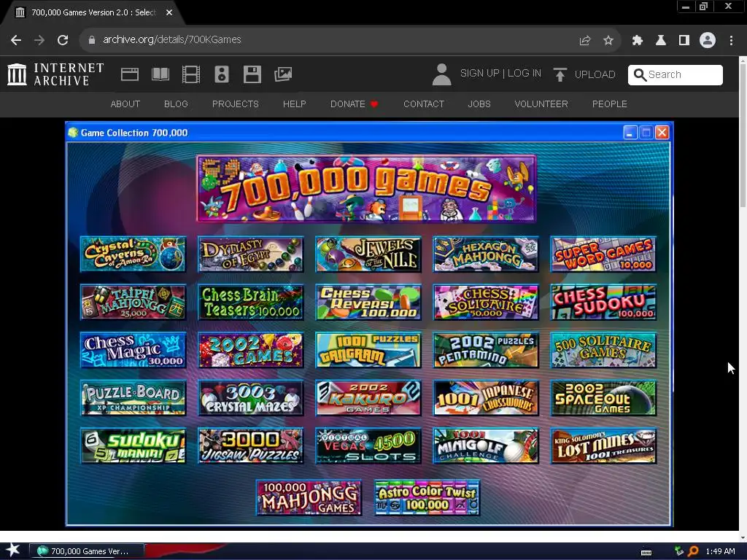Open Internet Archive software floppy icon
Viewport: 747px width, 560px height.
(252, 74)
